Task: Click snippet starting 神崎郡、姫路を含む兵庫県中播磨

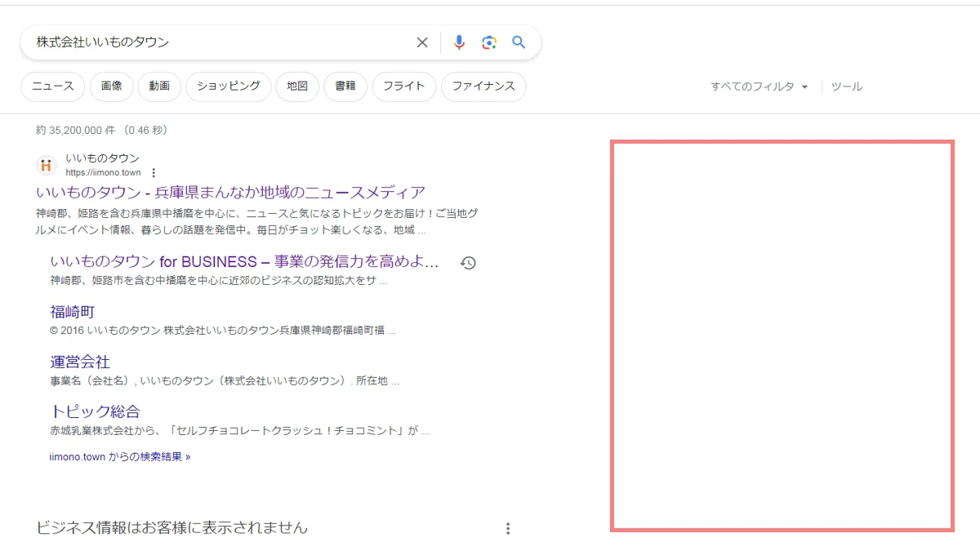Action: pos(257,222)
